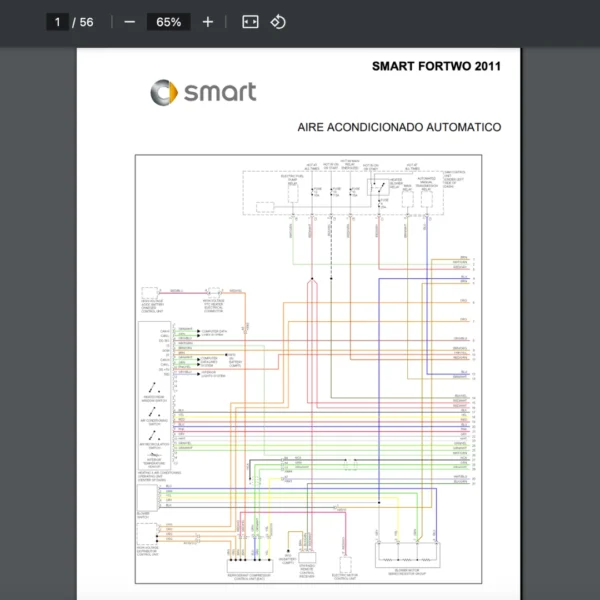Click the total page count 56
Viewport: 600px width, 600px height.
[87, 22]
